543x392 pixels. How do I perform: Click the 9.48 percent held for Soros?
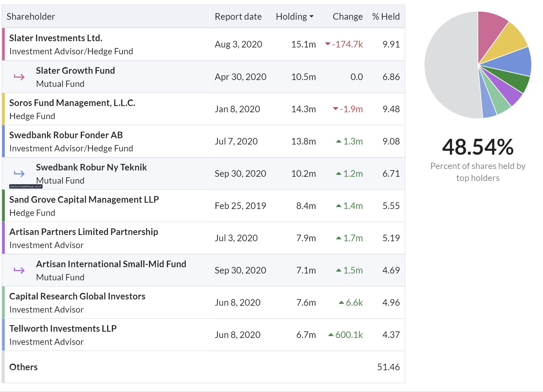pyautogui.click(x=391, y=109)
